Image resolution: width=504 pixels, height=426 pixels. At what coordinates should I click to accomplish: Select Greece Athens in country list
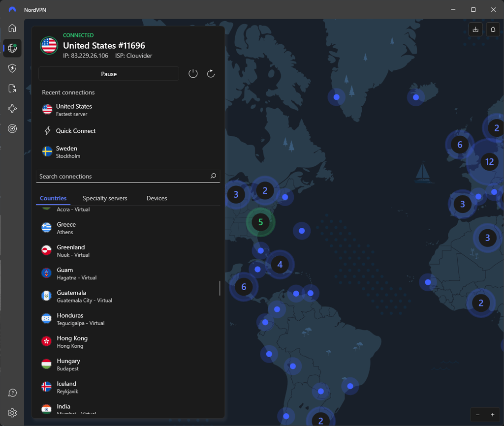tap(128, 228)
